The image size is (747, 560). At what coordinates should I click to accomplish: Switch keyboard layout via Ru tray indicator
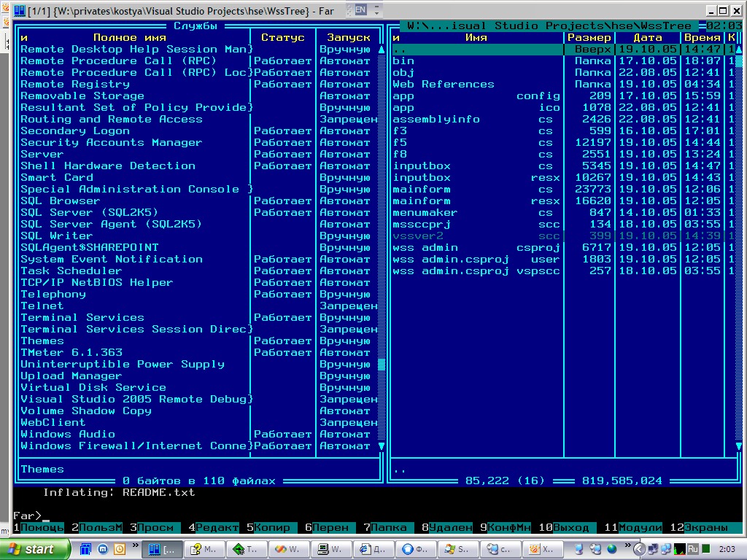tap(692, 550)
